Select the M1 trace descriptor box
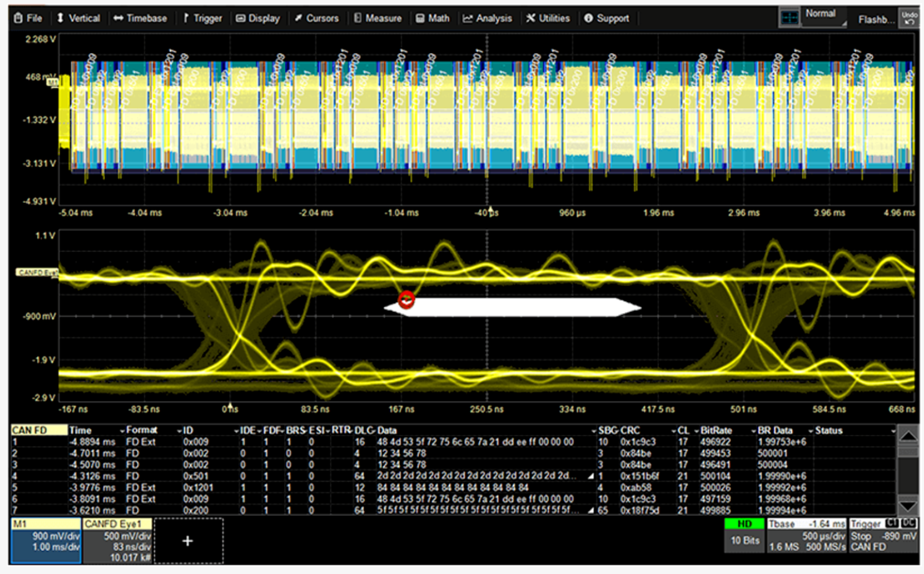Screen dimensions: 924x574 tap(46, 540)
